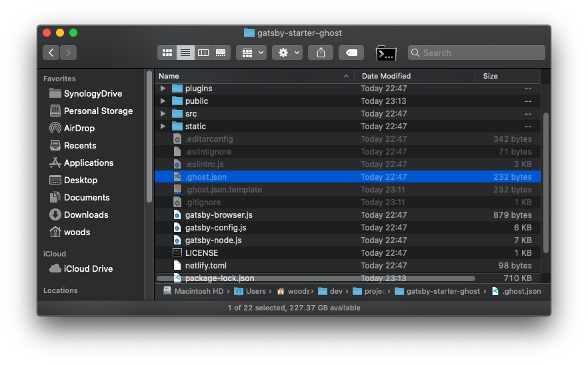Select the netlify.toml file

coord(347,266)
